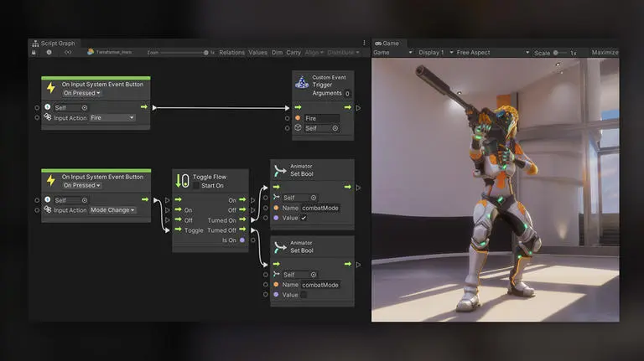The width and height of the screenshot is (644, 361).
Task: Click the Fire event name field in Custom Event Trigger
Action: click(x=322, y=118)
